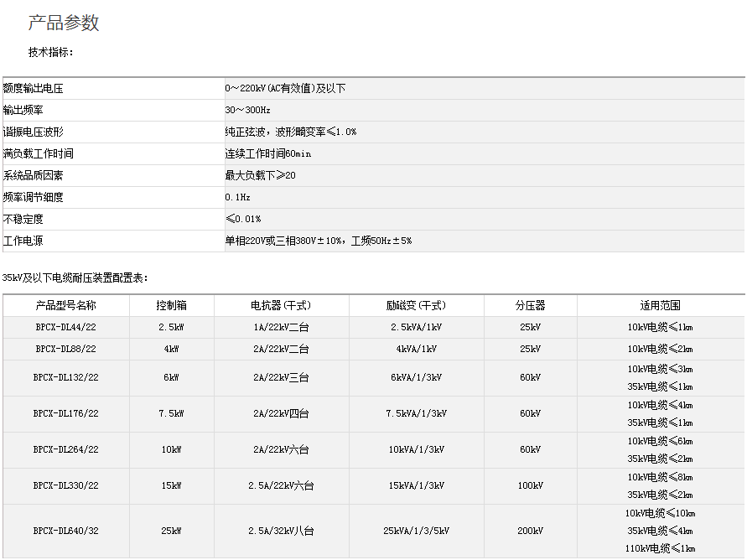The image size is (747, 560).
Task: Click the 适用范围 column header
Action: pos(660,306)
